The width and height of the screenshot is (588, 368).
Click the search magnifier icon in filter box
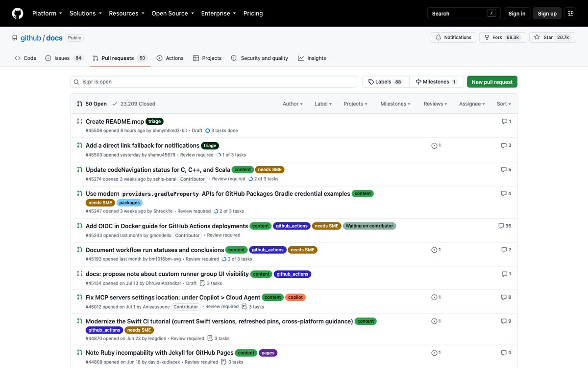pos(77,81)
